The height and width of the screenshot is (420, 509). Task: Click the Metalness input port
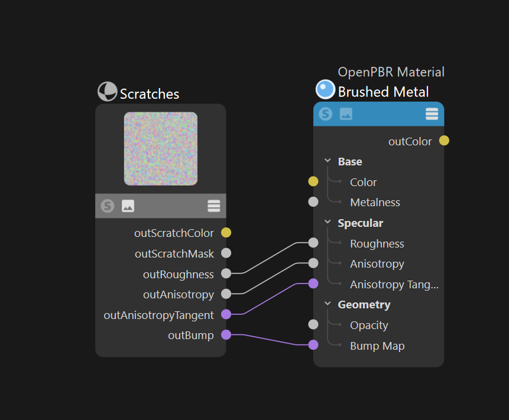313,201
